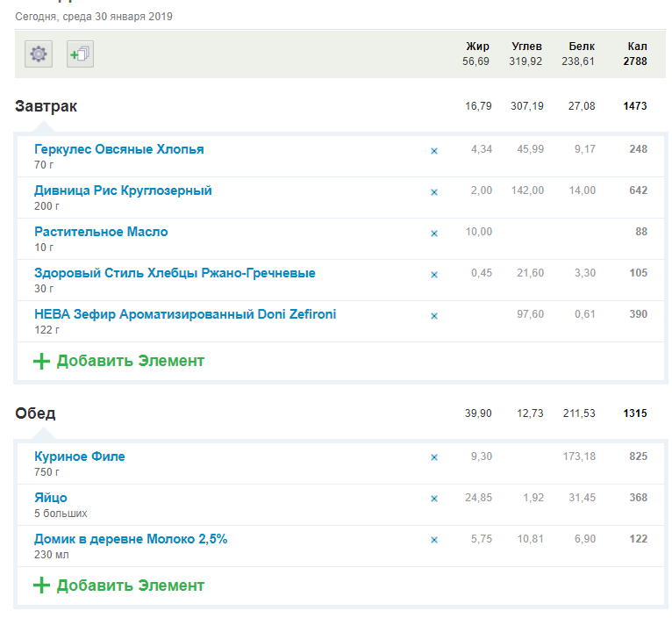
Task: Open the Геркулес Овсяные Хлопья food link
Action: click(x=118, y=149)
